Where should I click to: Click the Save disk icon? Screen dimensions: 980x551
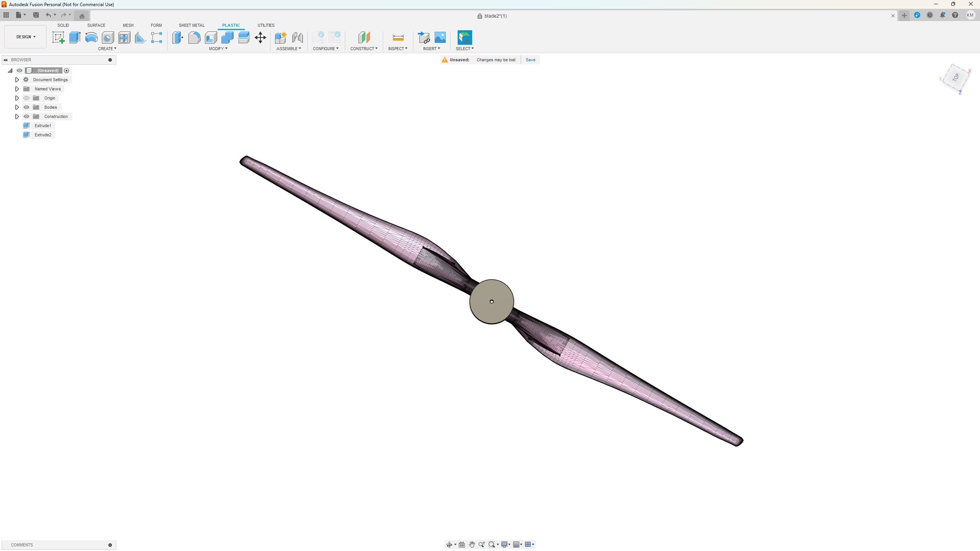point(36,15)
